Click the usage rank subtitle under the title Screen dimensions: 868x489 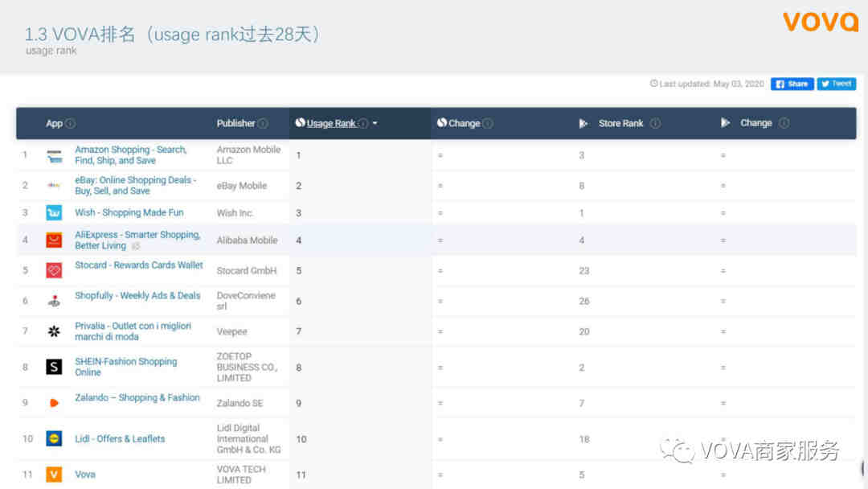[x=51, y=51]
